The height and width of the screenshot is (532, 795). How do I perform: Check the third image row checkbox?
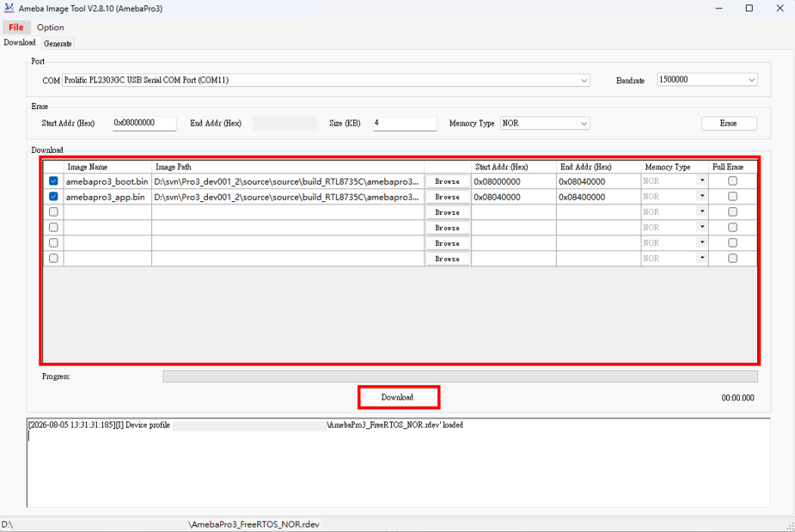click(53, 212)
